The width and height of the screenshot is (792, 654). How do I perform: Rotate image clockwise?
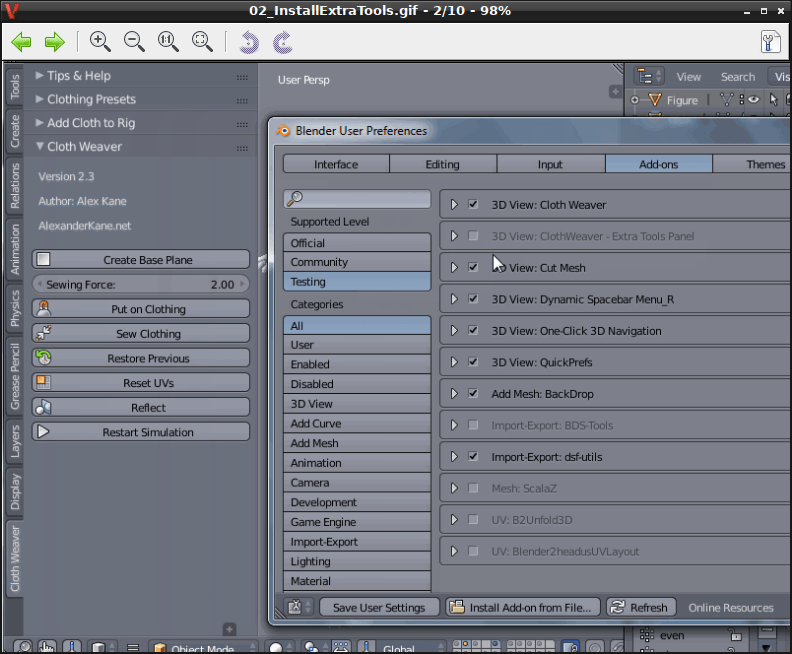point(283,42)
